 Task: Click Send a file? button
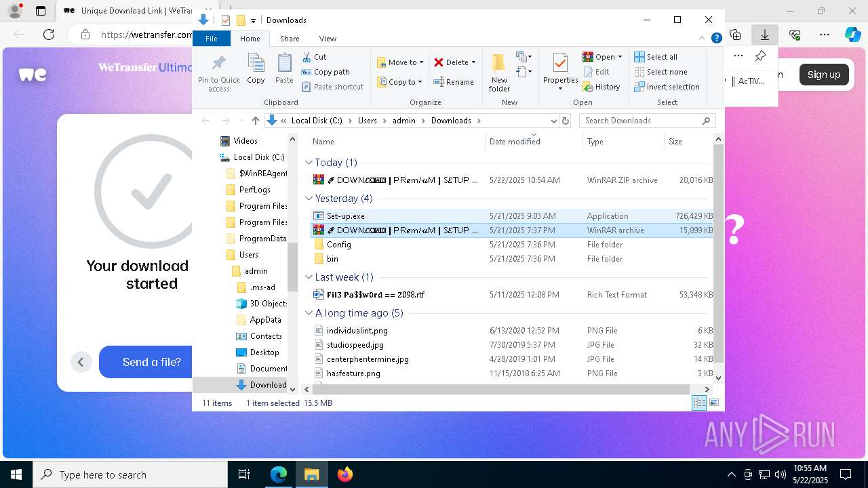pyautogui.click(x=152, y=362)
